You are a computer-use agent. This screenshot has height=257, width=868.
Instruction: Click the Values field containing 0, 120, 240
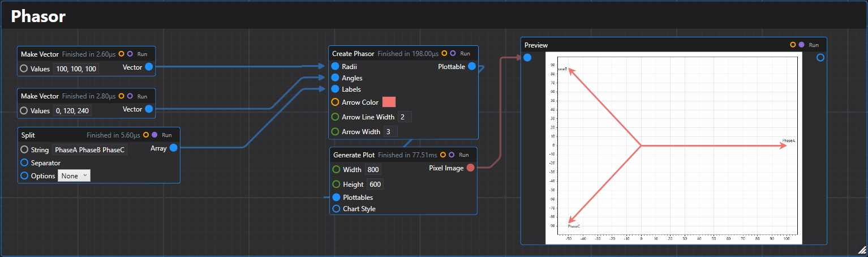pos(72,111)
